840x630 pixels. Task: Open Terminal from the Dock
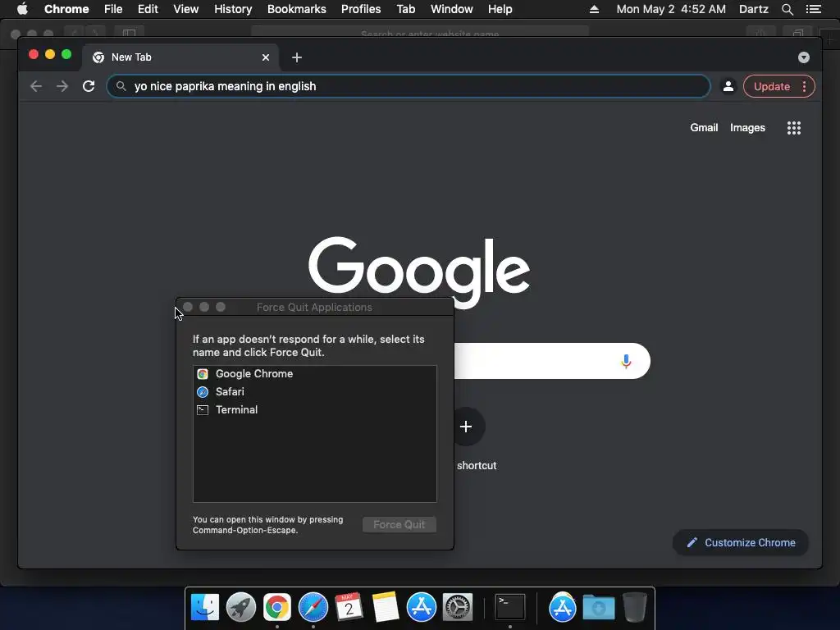click(x=510, y=608)
